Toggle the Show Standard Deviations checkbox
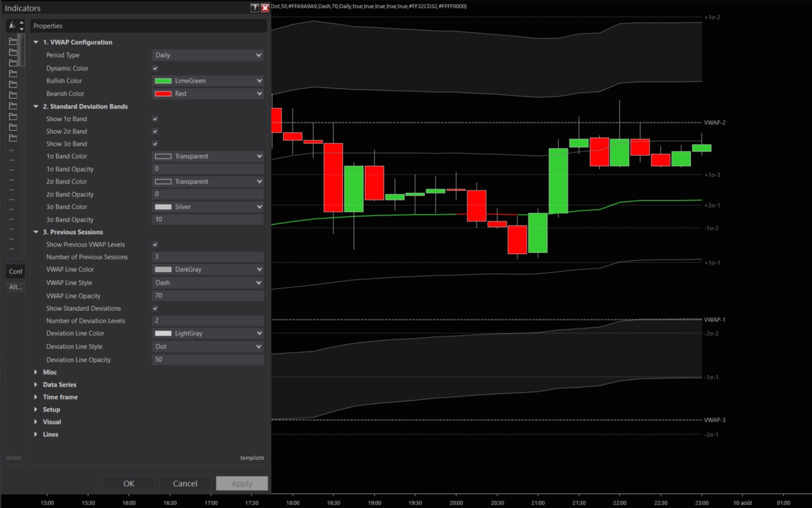This screenshot has width=812, height=508. point(155,308)
